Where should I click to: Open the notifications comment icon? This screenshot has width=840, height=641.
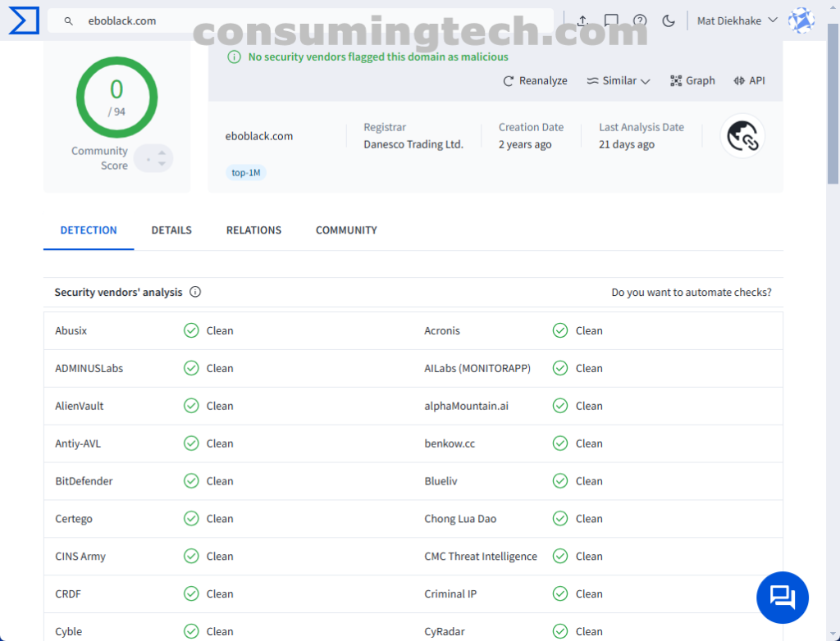click(611, 20)
